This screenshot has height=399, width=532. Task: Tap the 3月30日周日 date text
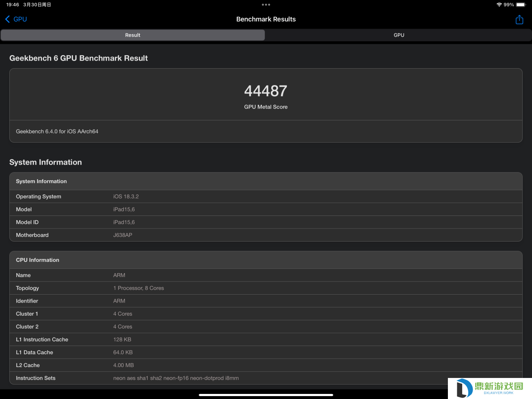click(x=37, y=5)
